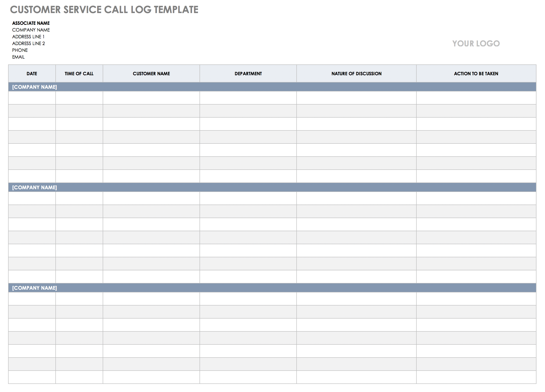Click on the YOUR LOGO placeholder
545x392 pixels.
click(x=475, y=44)
